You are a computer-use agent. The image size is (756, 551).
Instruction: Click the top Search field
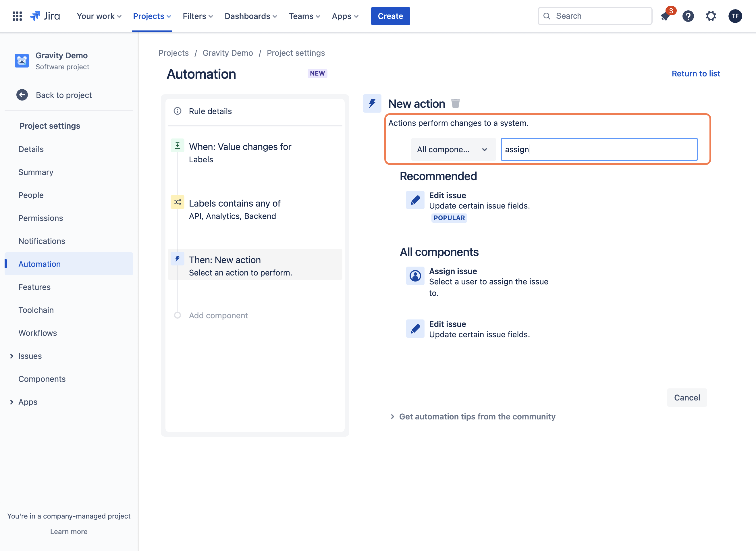click(x=595, y=16)
